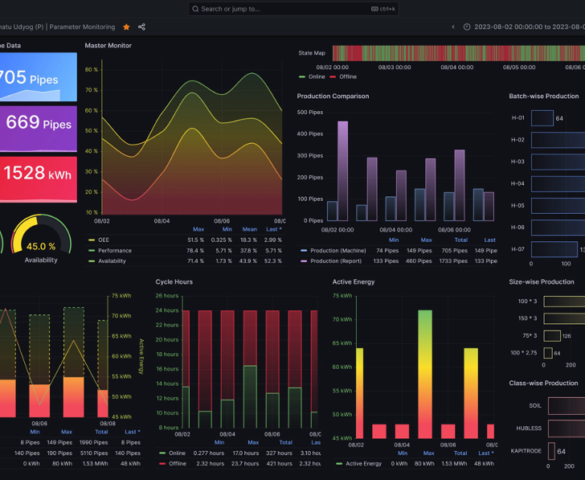
Task: Click the blue 705 Pipes stat panel
Action: click(38, 77)
